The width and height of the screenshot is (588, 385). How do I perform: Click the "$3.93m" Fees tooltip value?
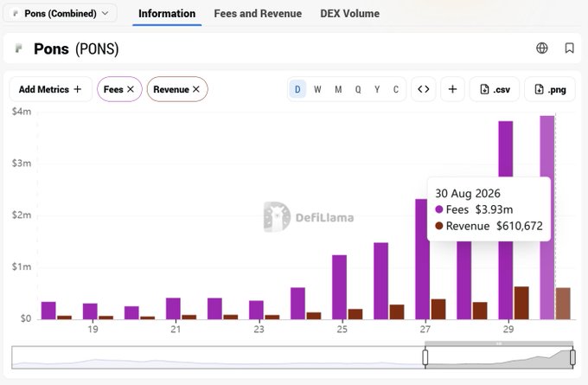coord(494,209)
